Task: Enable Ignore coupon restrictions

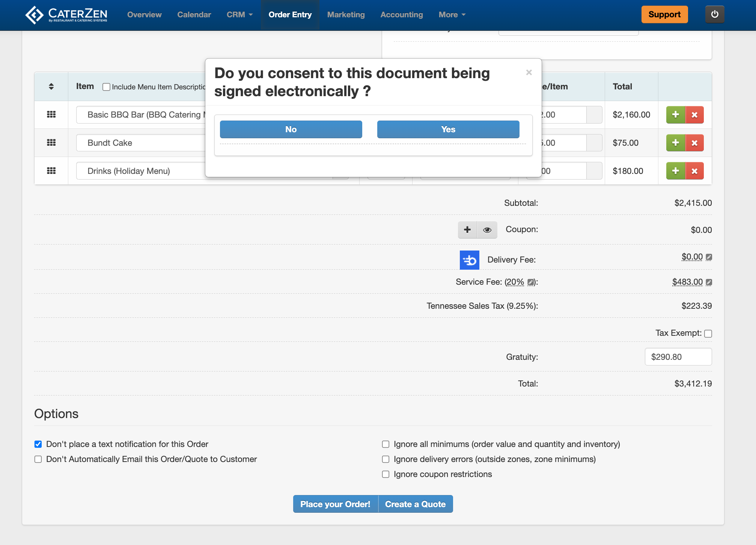Action: (x=386, y=474)
